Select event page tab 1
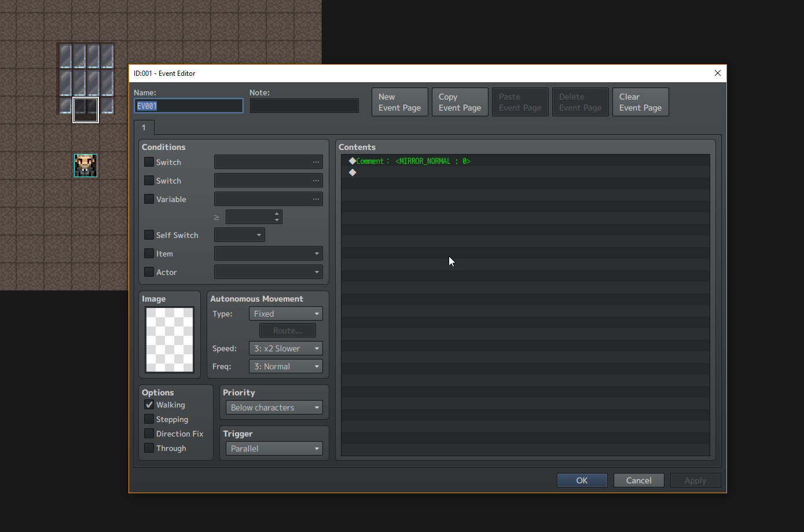The width and height of the screenshot is (804, 532). pos(144,127)
